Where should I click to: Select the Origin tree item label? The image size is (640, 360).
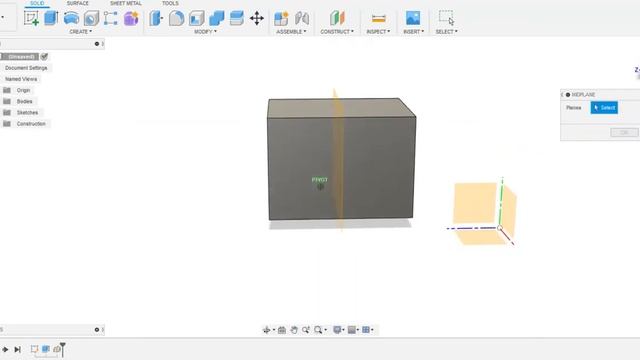[x=23, y=90]
